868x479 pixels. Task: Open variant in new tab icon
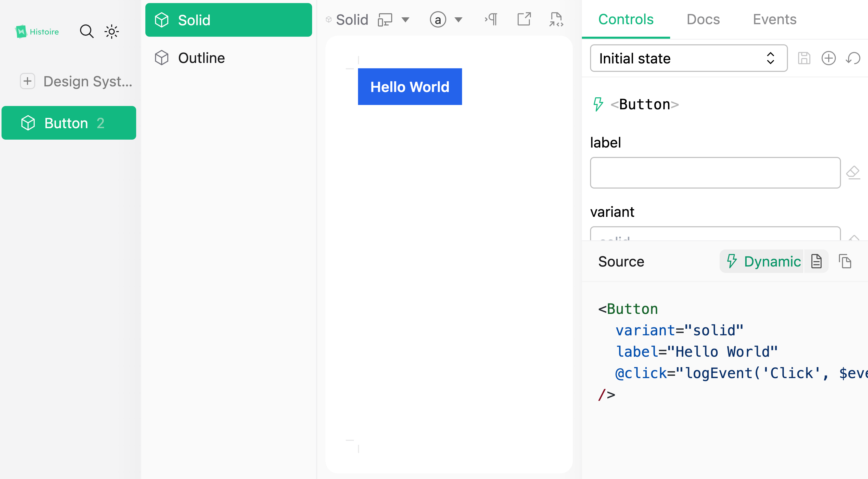(x=524, y=19)
